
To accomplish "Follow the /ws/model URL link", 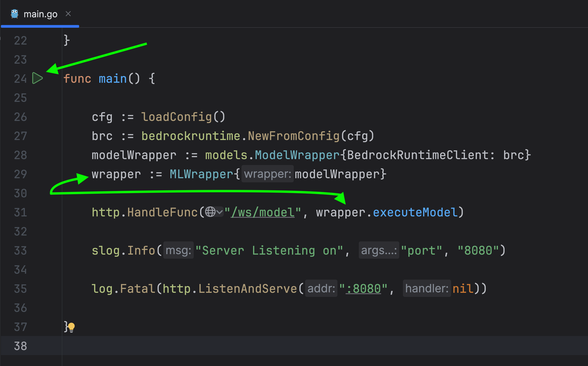I will point(263,213).
